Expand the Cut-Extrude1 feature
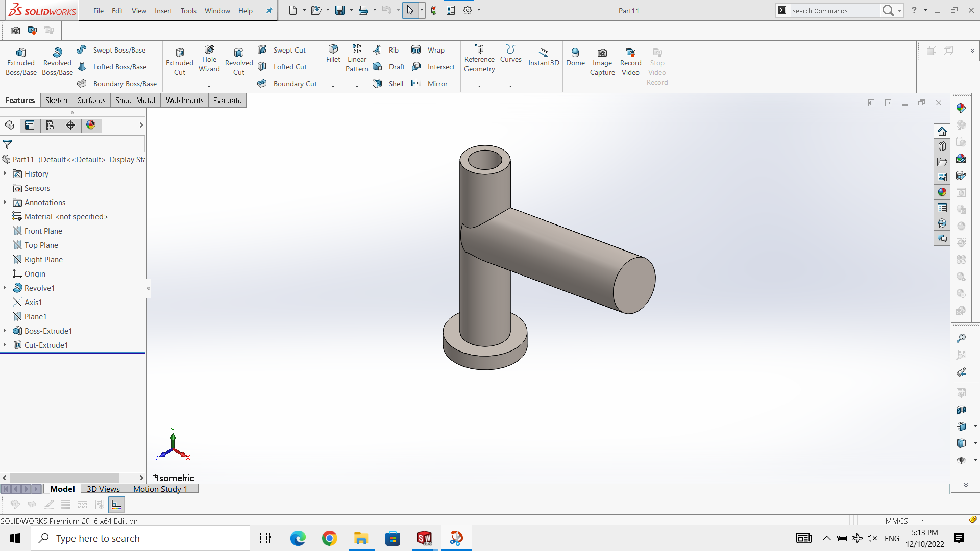980x551 pixels. pos(5,345)
